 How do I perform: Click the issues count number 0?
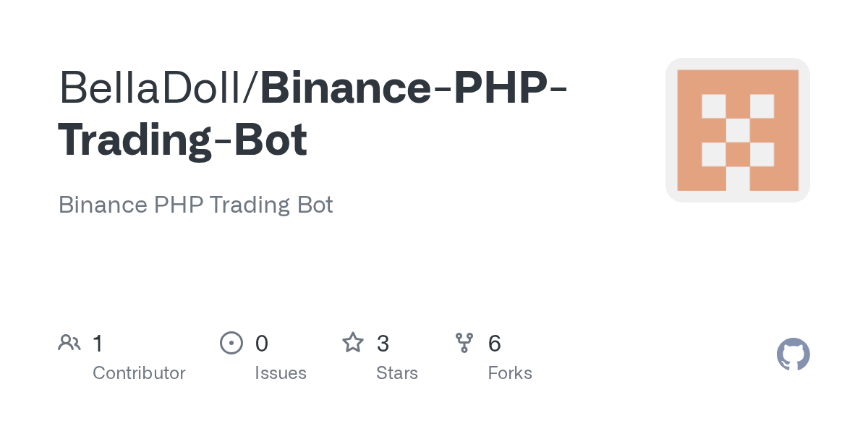[262, 343]
